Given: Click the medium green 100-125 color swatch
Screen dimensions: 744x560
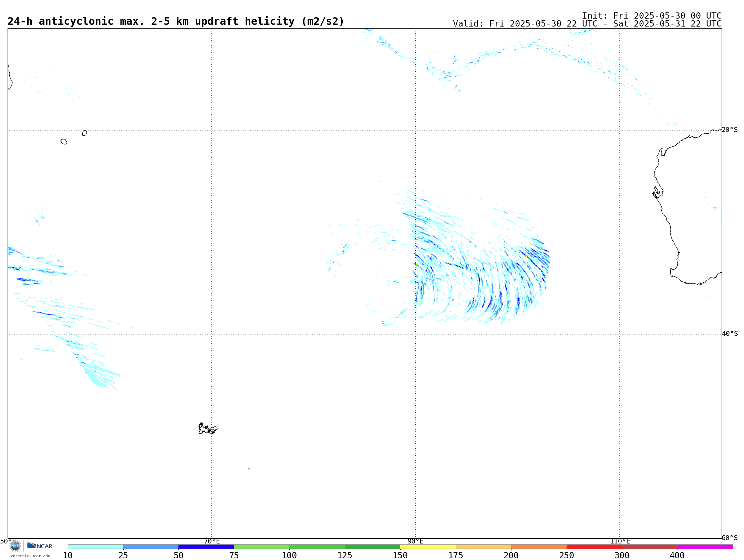Looking at the screenshot, I should click(x=317, y=547).
